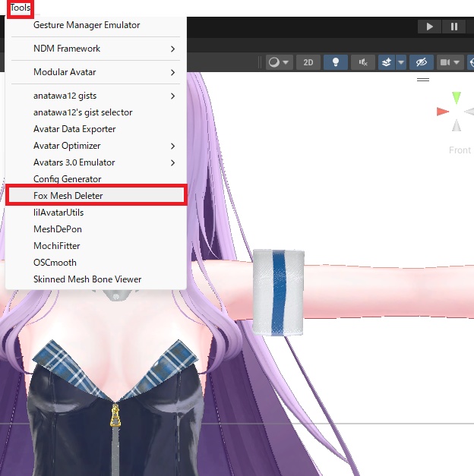Select OSCmooth menu entry
Viewport: 474px width, 476px height.
click(96, 263)
